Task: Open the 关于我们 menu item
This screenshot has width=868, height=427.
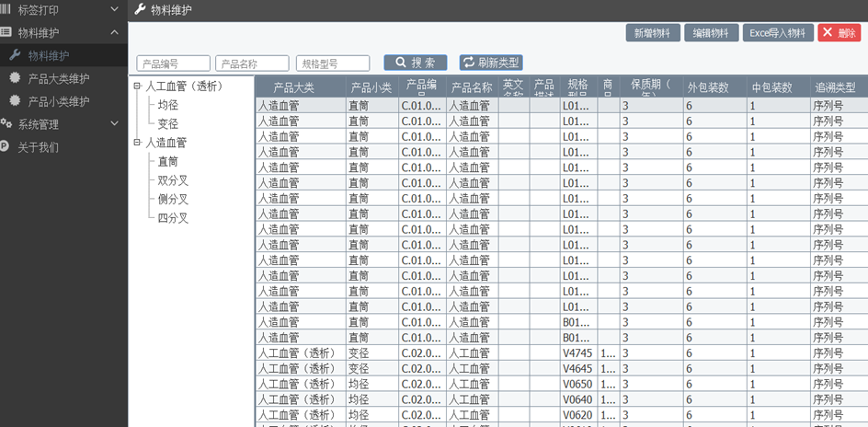Action: pos(39,146)
